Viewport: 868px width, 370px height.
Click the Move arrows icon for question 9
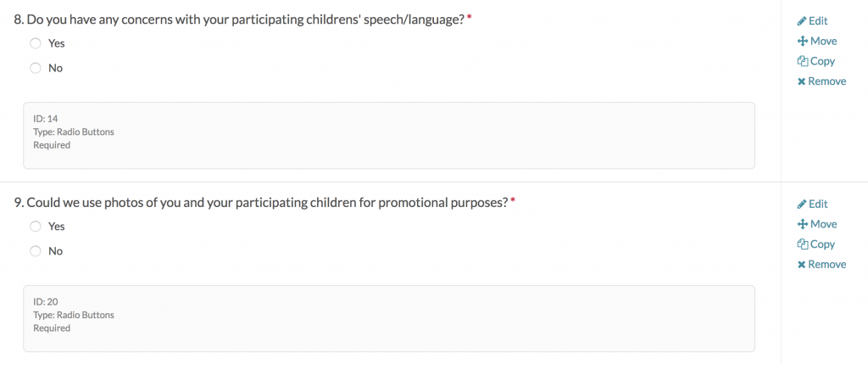(x=802, y=225)
